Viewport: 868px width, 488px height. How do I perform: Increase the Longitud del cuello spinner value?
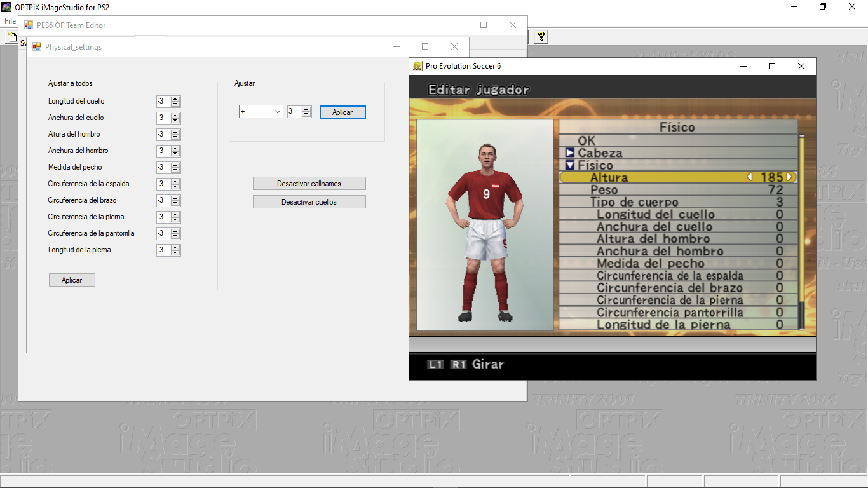175,98
